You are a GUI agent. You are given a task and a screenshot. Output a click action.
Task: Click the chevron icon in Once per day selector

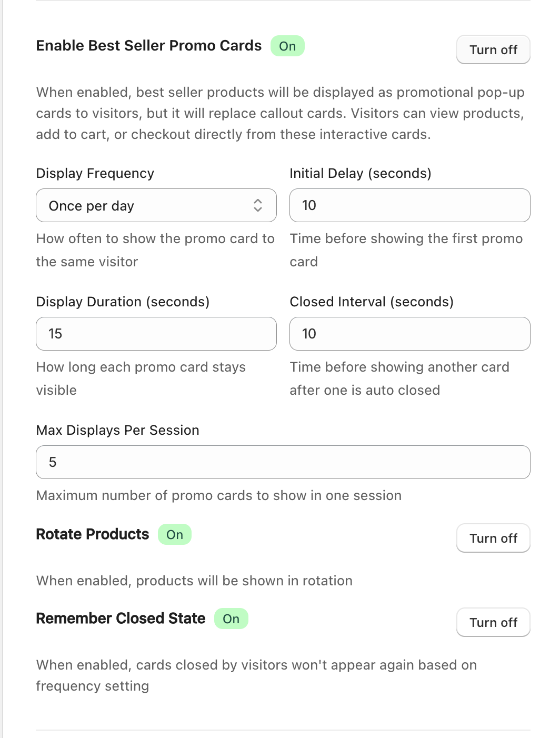point(258,205)
